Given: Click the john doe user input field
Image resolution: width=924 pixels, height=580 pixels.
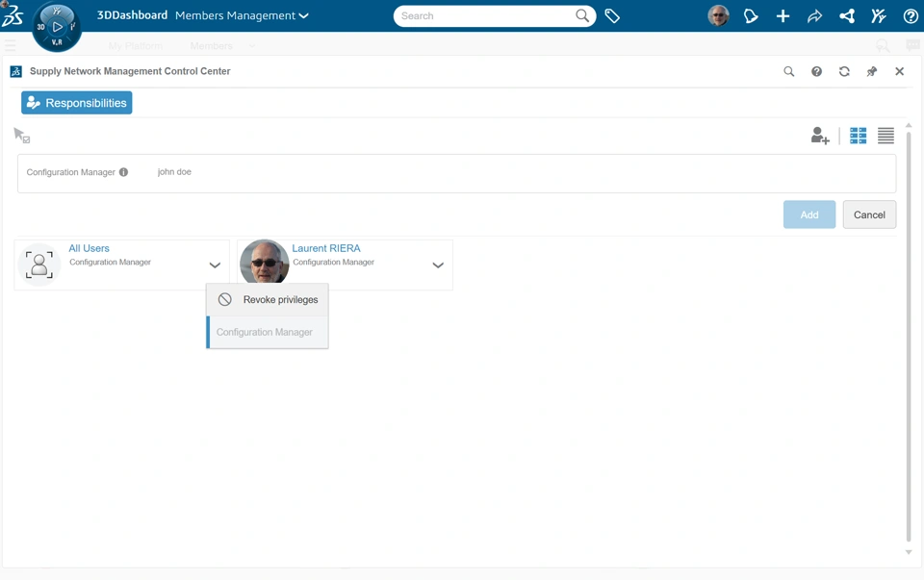Looking at the screenshot, I should [x=174, y=172].
